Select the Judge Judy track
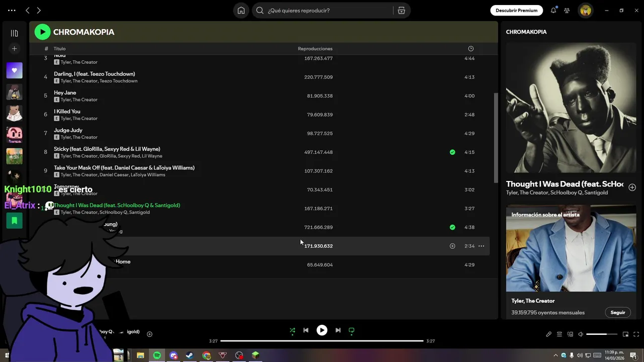The image size is (644, 362). tap(68, 130)
